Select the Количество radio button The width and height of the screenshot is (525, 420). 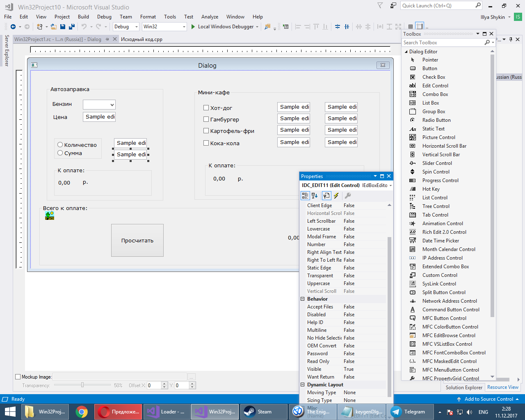(x=60, y=145)
